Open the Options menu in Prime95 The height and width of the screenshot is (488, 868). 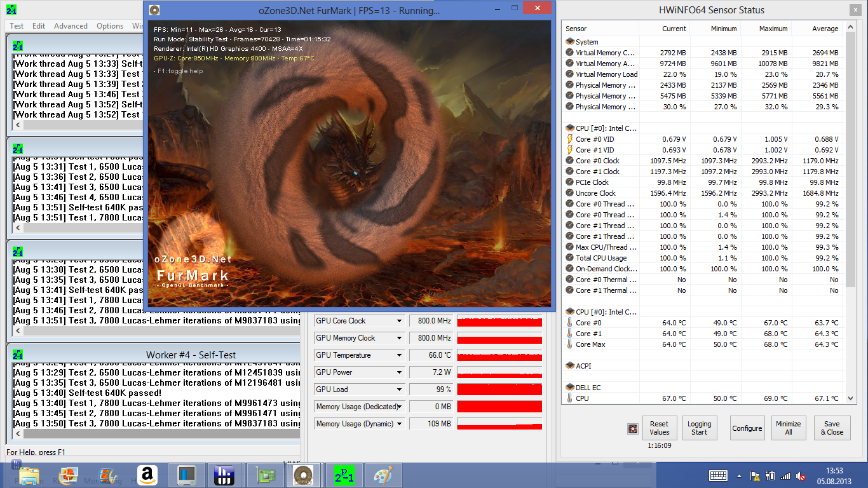pos(110,26)
